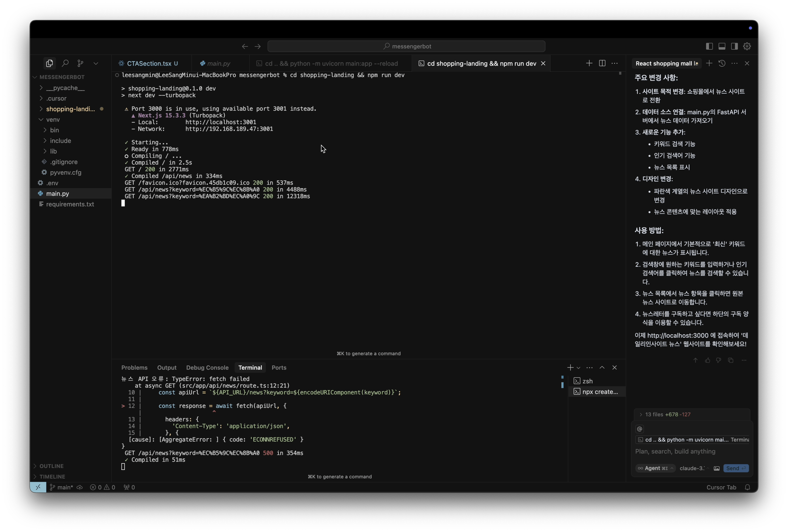Toggle the bottom panel layout icon
The height and width of the screenshot is (532, 788).
point(722,46)
